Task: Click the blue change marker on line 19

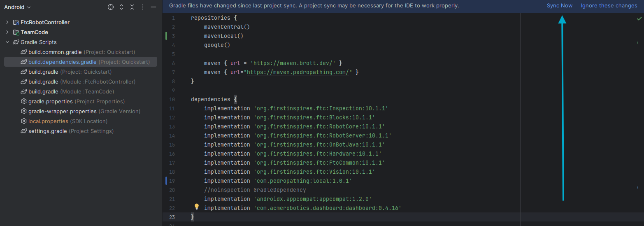Action: [x=166, y=181]
